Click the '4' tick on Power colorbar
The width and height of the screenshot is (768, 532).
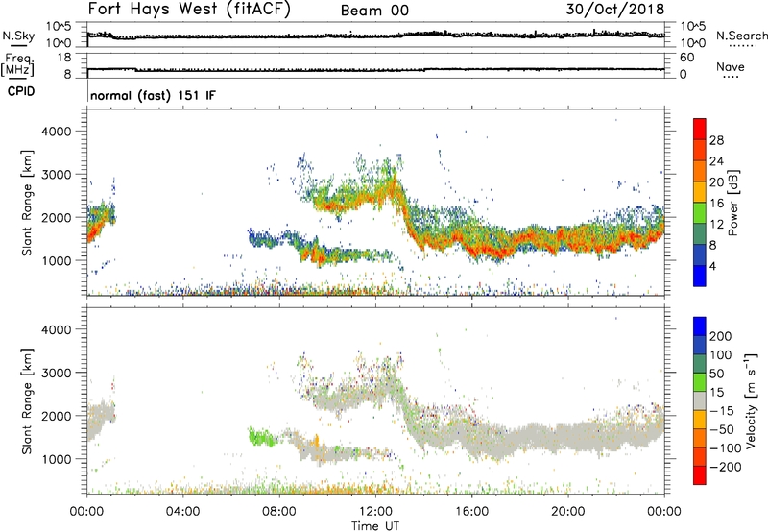(x=712, y=266)
